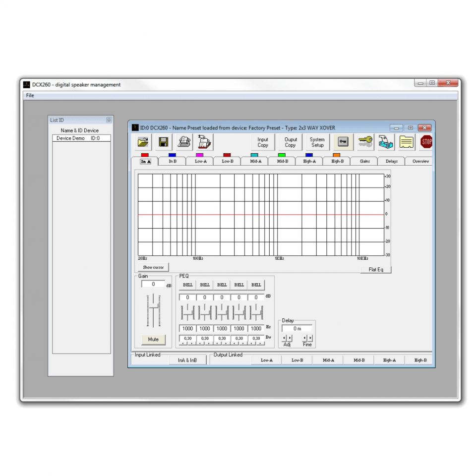Screen dimensions: 476x476
Task: Select Device Demo ID:0 in List ID
Action: pyautogui.click(x=81, y=138)
